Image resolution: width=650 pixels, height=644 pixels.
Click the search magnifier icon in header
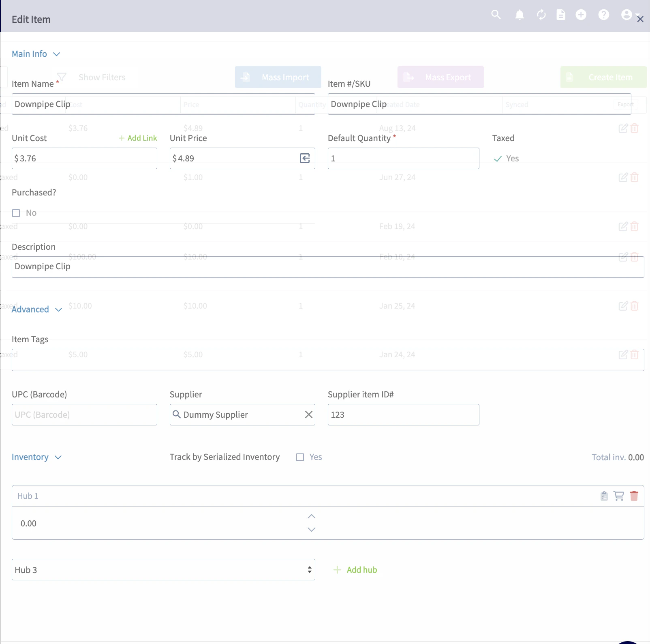[x=496, y=15]
